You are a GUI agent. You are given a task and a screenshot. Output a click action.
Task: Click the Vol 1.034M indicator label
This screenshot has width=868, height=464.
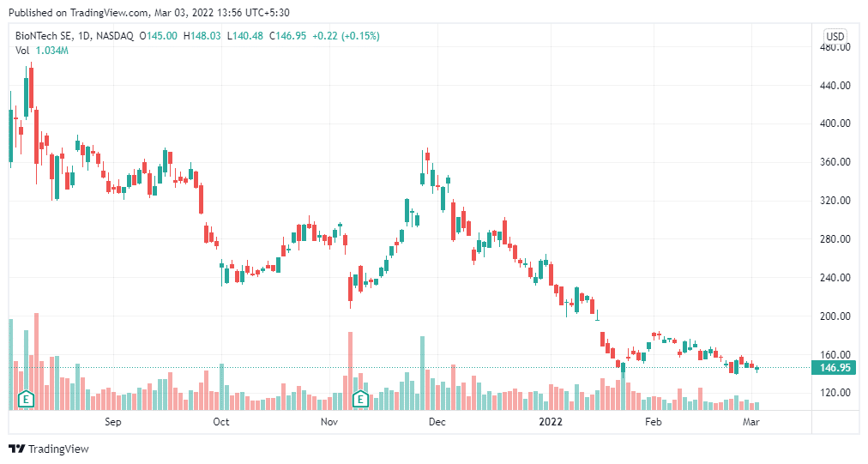tap(42, 51)
